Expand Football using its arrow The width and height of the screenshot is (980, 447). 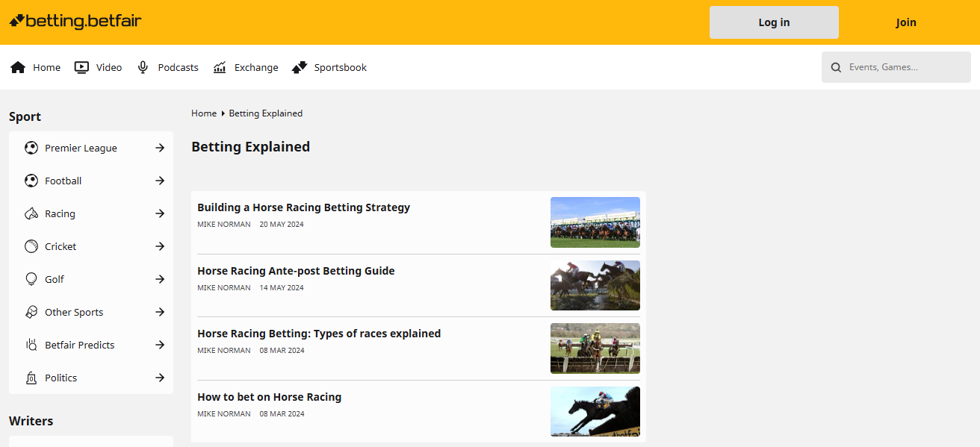pos(160,181)
